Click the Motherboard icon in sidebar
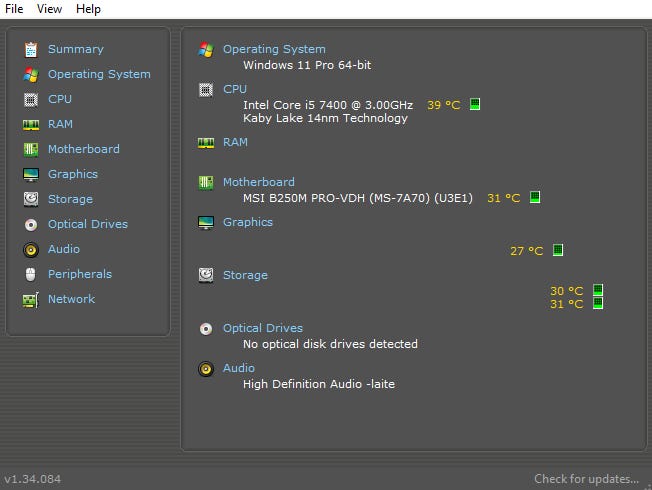 point(31,150)
